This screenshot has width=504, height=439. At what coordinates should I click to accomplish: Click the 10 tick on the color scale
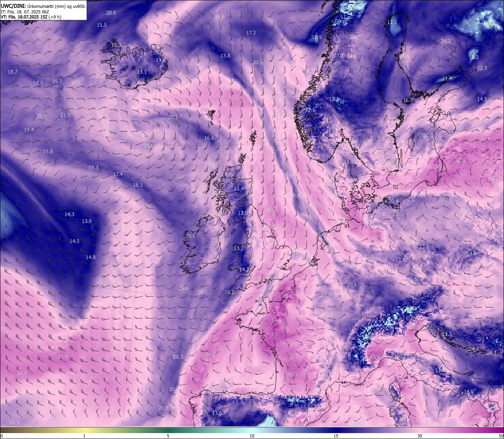[252, 436]
